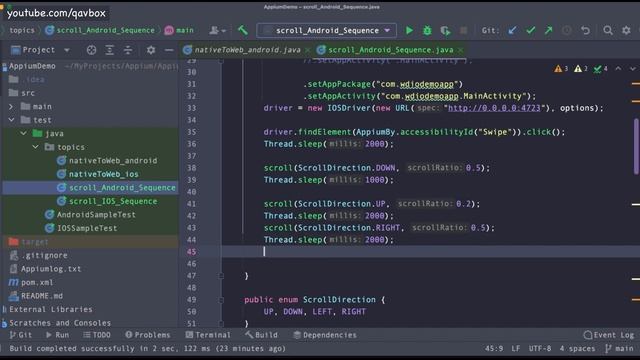Open Appiumlog.txt file

point(51,269)
